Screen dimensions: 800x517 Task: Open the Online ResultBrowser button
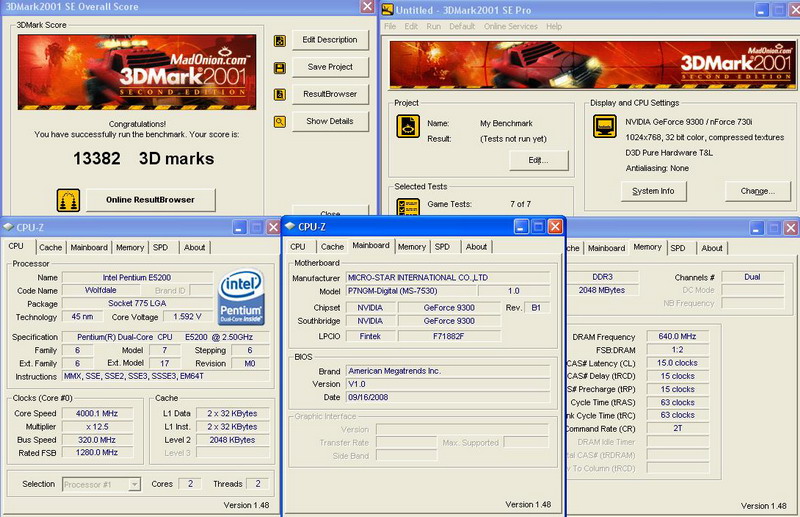[151, 200]
